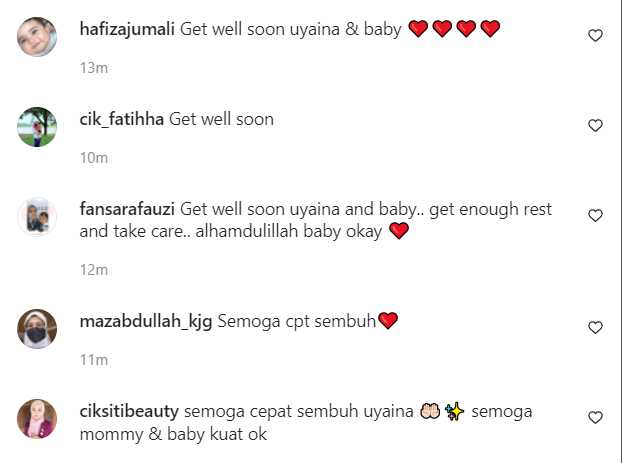Click the 12m comment timestamp
622x463 pixels.
(x=94, y=270)
